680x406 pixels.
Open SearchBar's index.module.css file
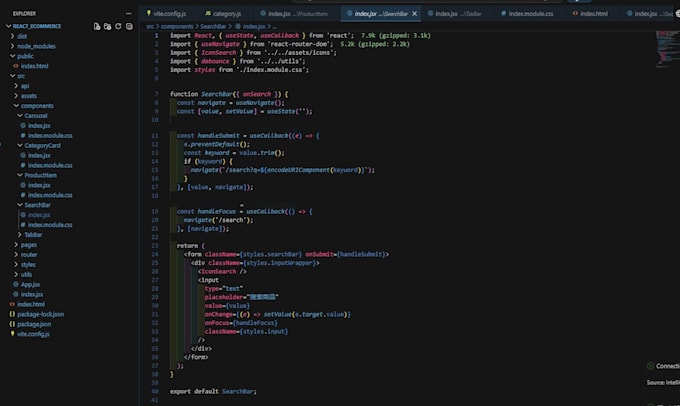tap(50, 225)
